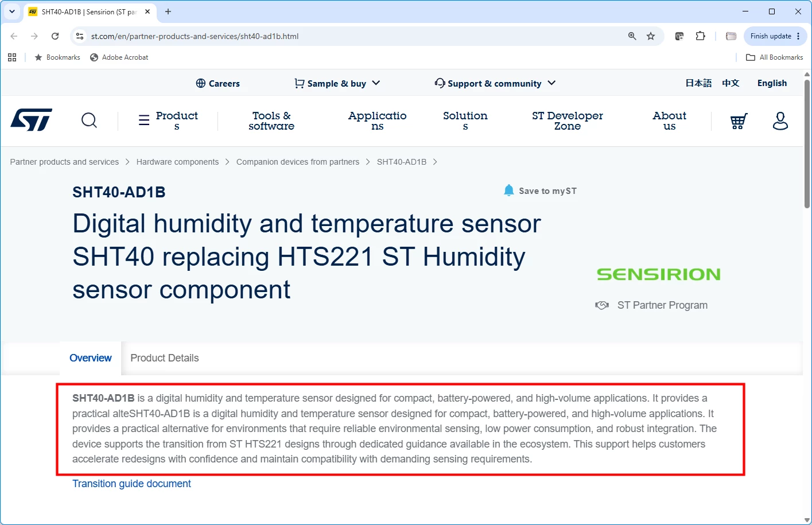Go to Partner products and services breadcrumb
This screenshot has width=812, height=525.
click(x=64, y=162)
